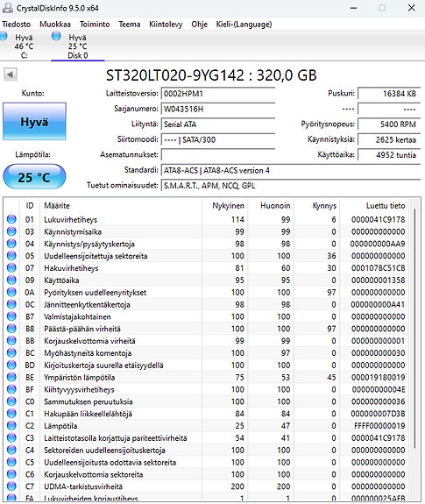Viewport: 425px width, 504px height.
Task: Select the Disk 0 drive tab
Action: 78,46
